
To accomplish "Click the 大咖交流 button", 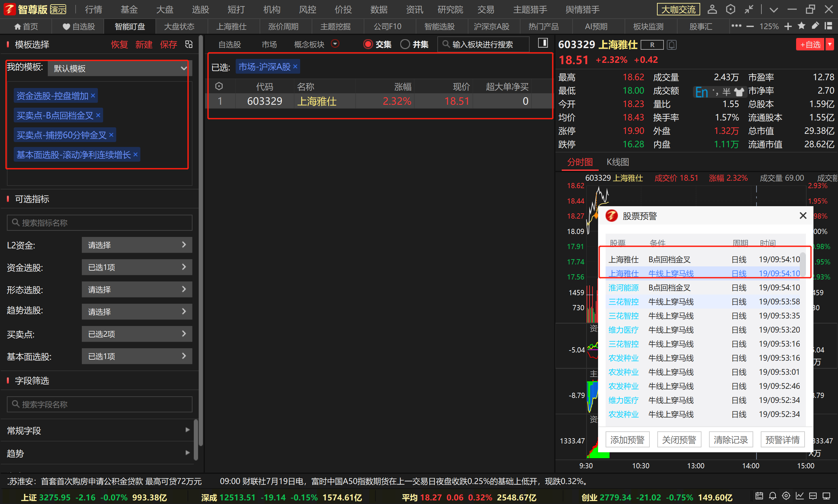I will click(x=678, y=9).
